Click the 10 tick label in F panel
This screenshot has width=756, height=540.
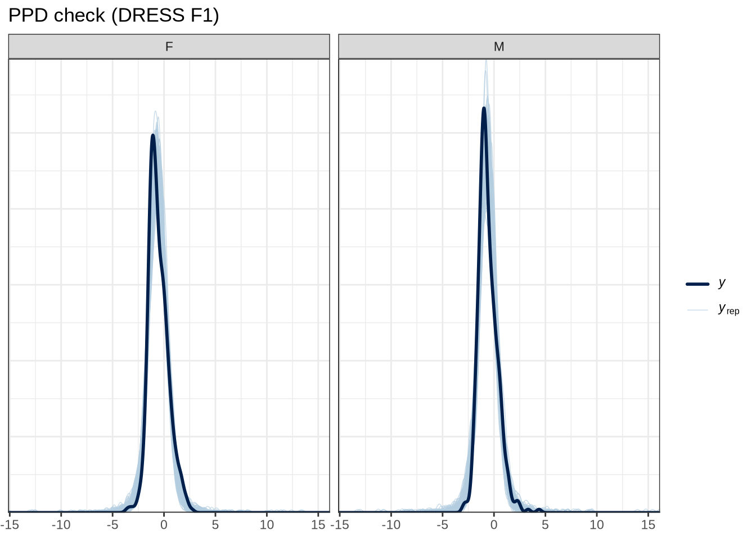click(x=267, y=525)
